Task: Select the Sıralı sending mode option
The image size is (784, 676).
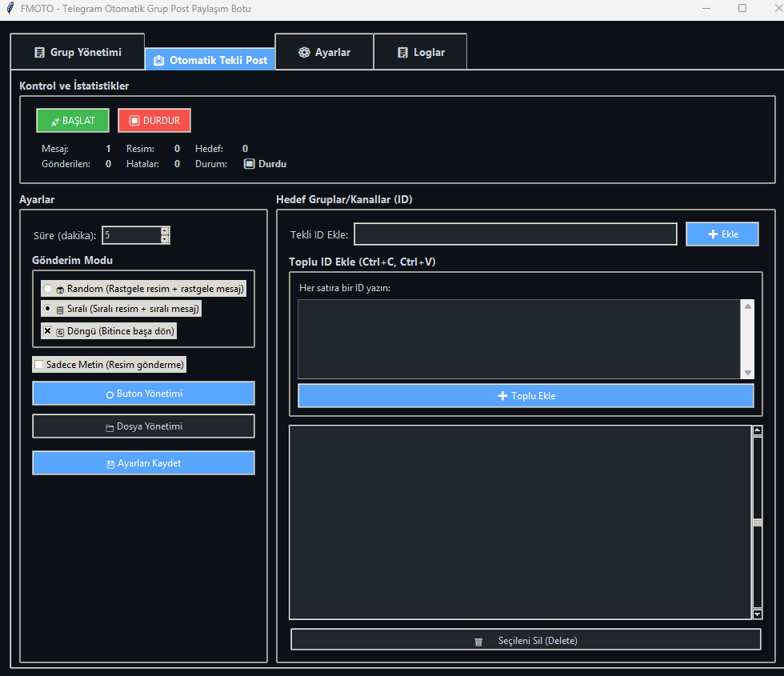Action: tap(48, 309)
